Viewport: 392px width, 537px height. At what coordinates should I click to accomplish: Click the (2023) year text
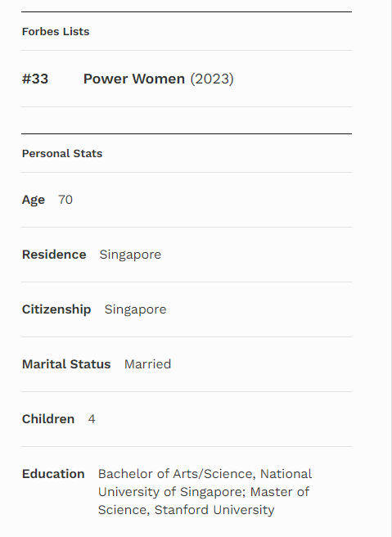click(x=212, y=79)
